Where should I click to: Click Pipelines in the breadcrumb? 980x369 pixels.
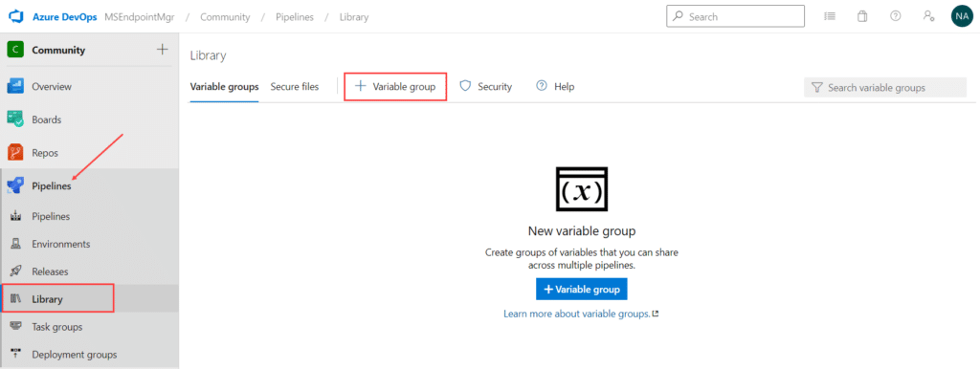pos(295,17)
